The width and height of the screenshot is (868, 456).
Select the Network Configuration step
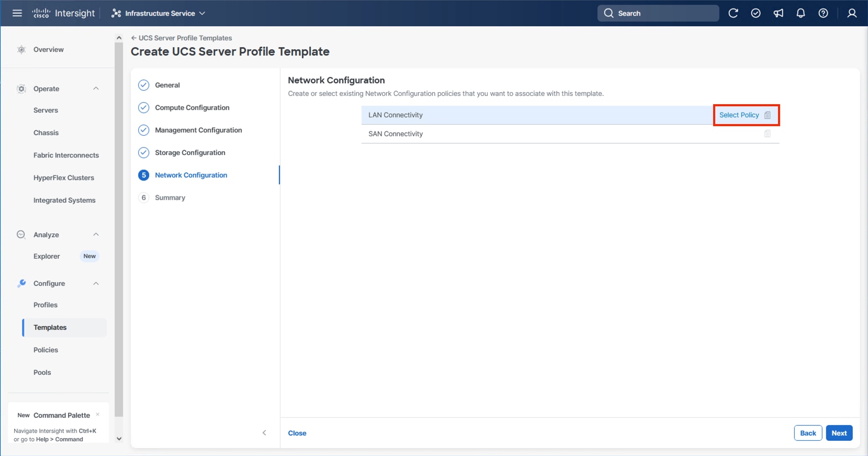pyautogui.click(x=191, y=175)
